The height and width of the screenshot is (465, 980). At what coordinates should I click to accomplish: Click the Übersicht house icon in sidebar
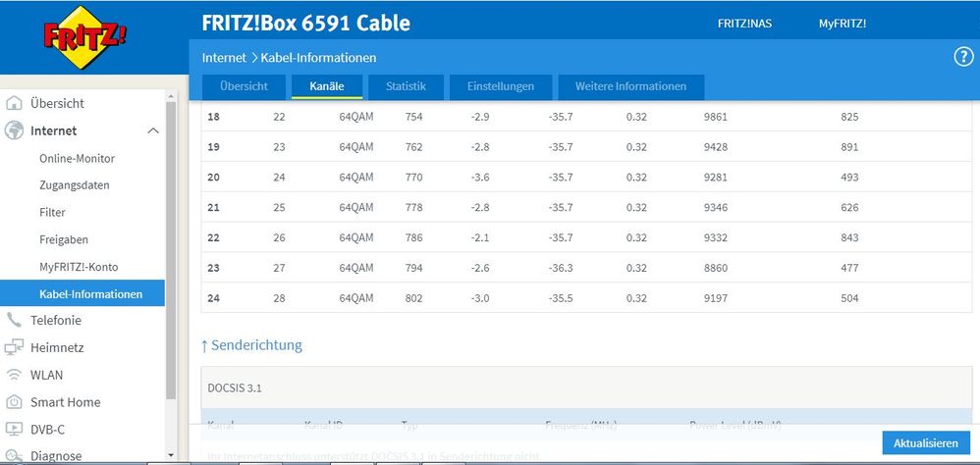14,103
